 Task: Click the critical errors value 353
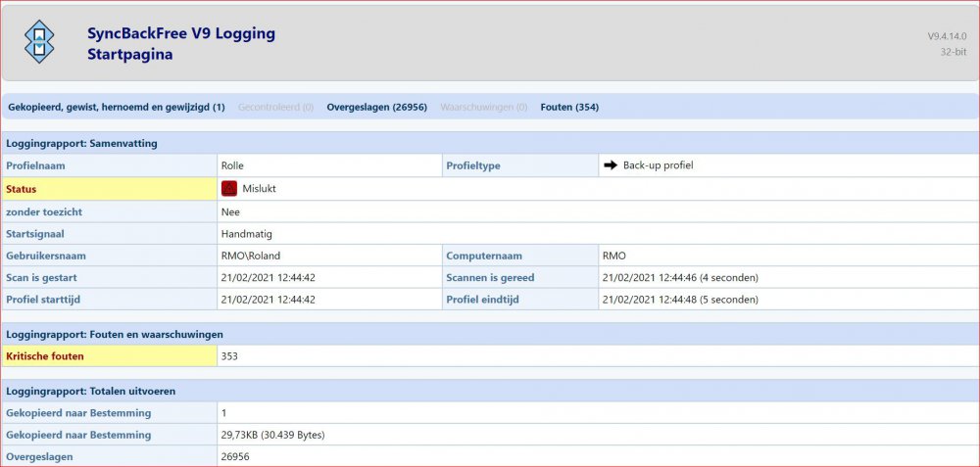click(229, 356)
